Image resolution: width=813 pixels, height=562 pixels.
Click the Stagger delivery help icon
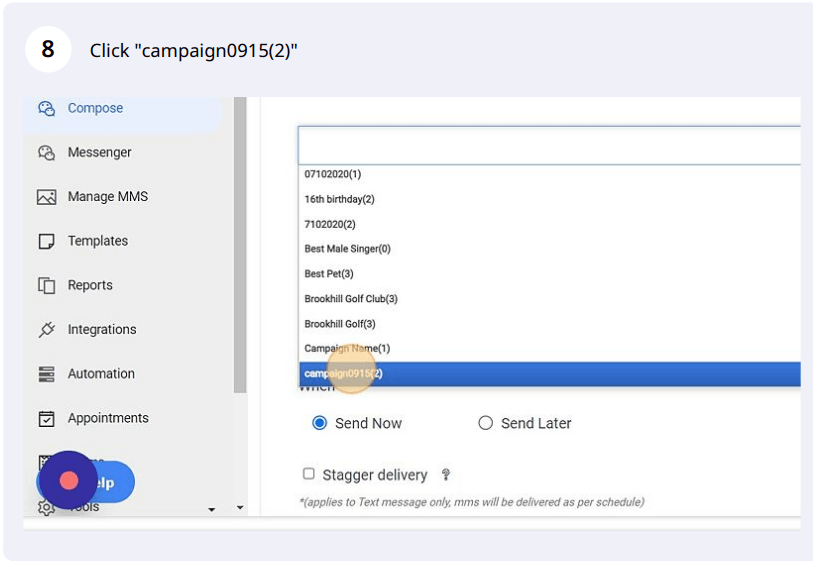pyautogui.click(x=446, y=475)
